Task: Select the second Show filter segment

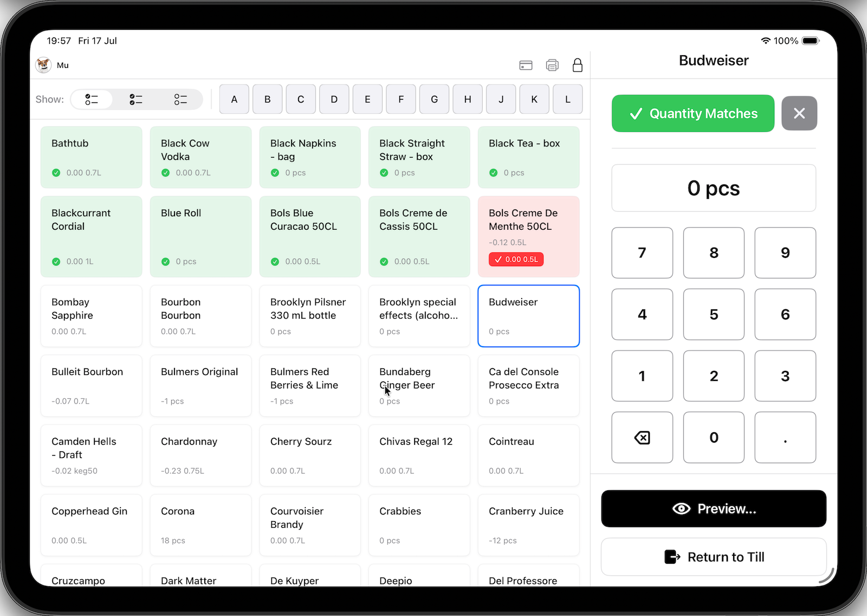Action: (x=136, y=99)
